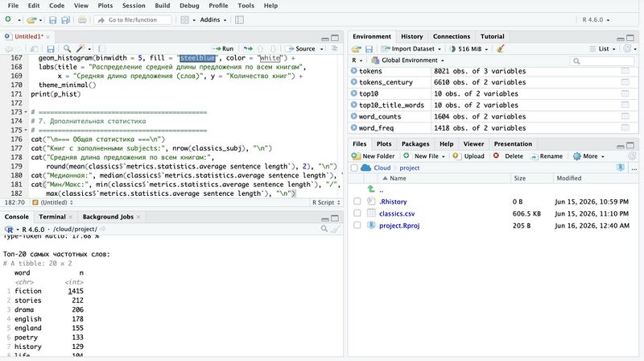Click the Run button
The width and height of the screenshot is (644, 361).
tap(224, 49)
